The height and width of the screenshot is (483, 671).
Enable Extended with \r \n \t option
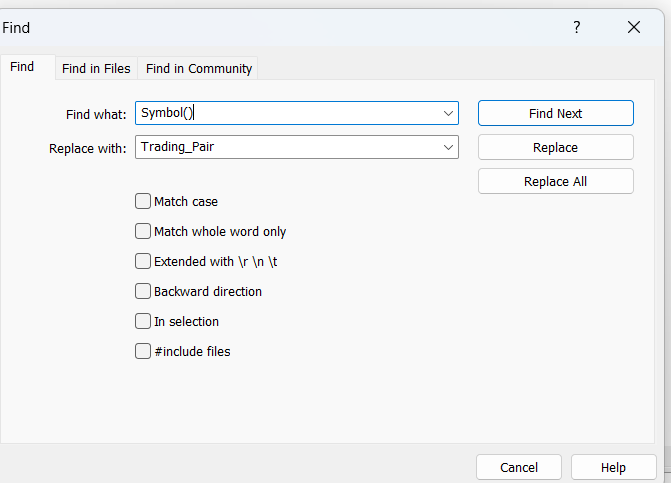tap(143, 261)
